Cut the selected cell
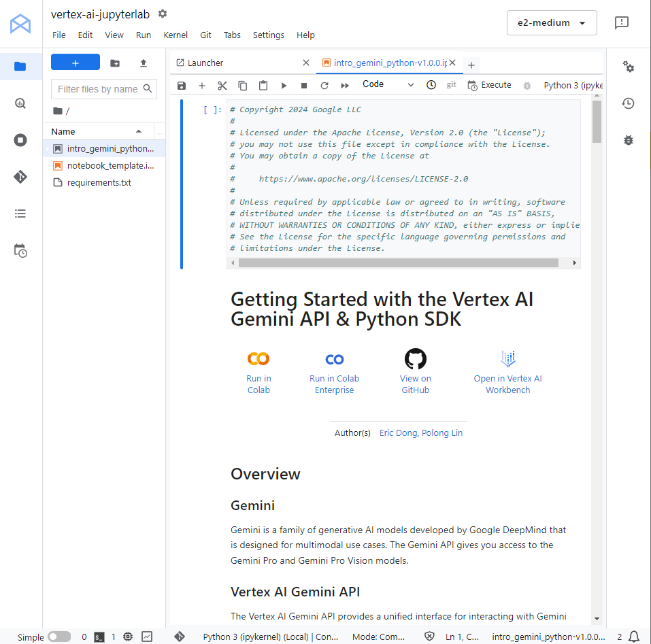This screenshot has width=651, height=644. (222, 86)
